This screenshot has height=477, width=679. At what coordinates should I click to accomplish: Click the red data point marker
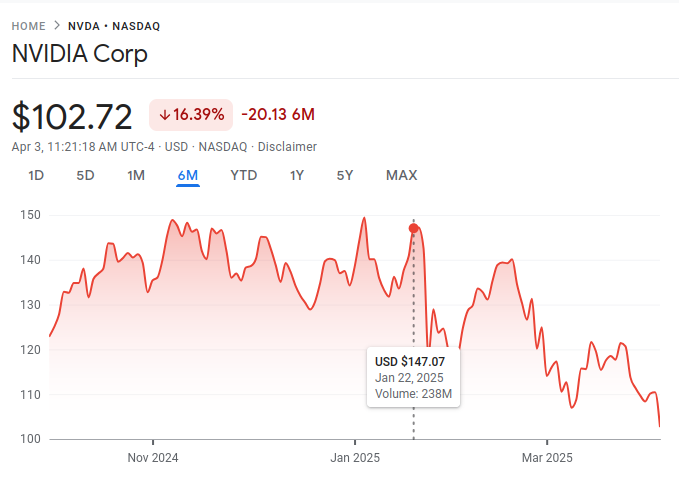(414, 228)
